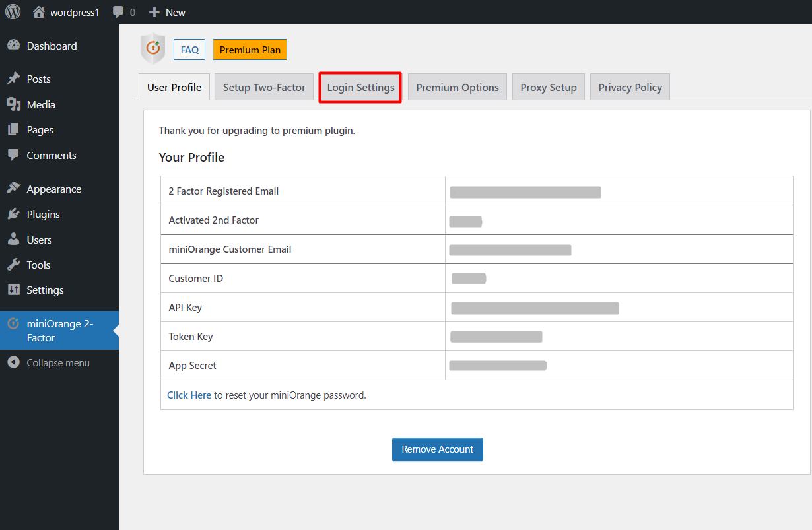Click the plus icon next to New
The width and height of the screenshot is (812, 530).
pyautogui.click(x=154, y=12)
